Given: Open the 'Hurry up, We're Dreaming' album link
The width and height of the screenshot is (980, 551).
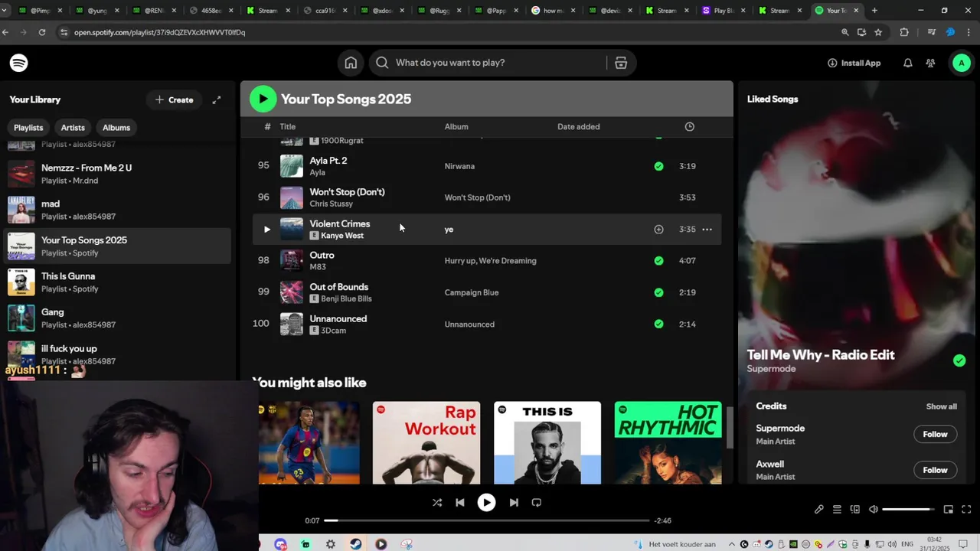Looking at the screenshot, I should [490, 261].
